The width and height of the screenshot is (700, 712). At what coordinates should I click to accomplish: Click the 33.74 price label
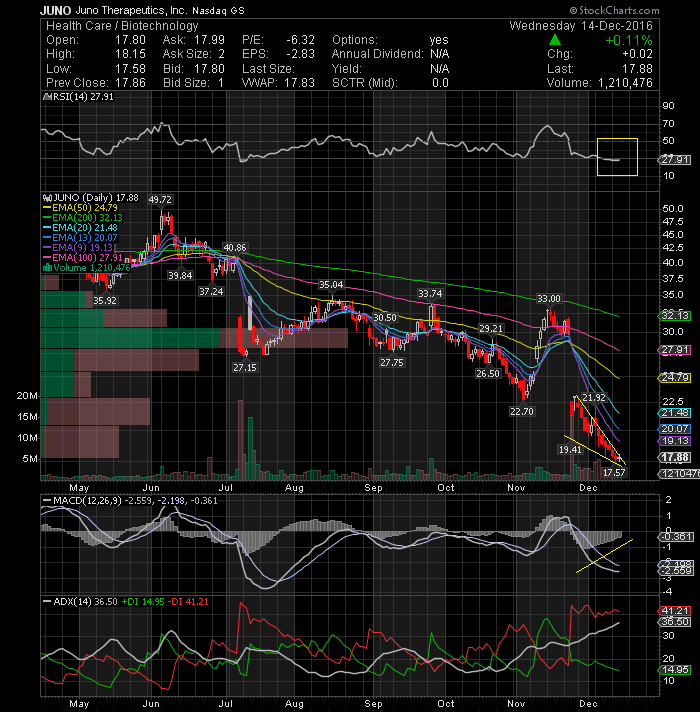coord(430,294)
